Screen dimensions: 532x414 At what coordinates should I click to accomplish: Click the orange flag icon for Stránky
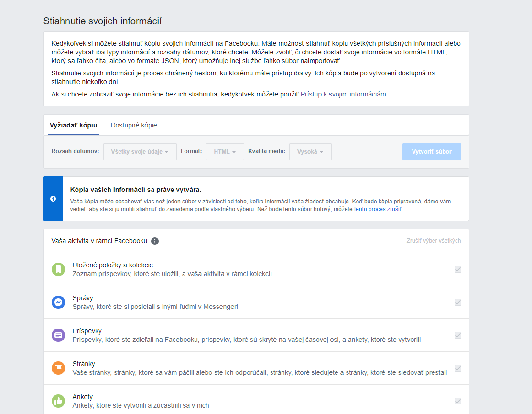click(58, 368)
